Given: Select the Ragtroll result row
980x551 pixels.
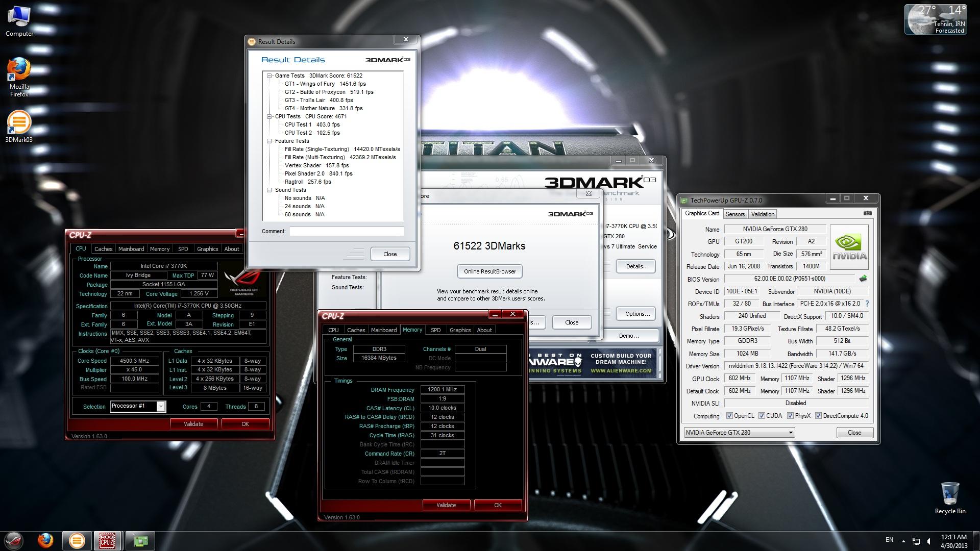Looking at the screenshot, I should coord(308,182).
